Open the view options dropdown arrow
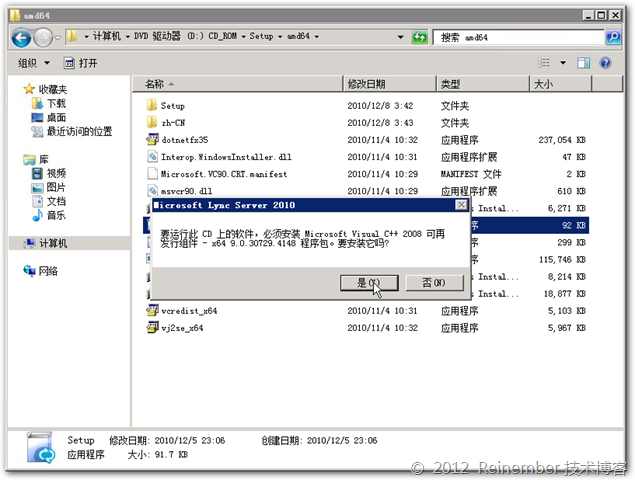The width and height of the screenshot is (635, 480). [x=563, y=63]
